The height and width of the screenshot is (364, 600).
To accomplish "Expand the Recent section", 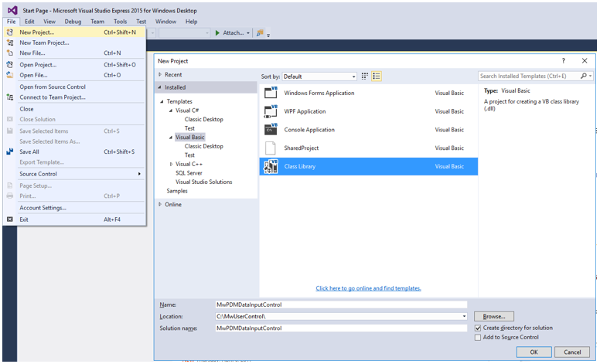I will (x=160, y=74).
